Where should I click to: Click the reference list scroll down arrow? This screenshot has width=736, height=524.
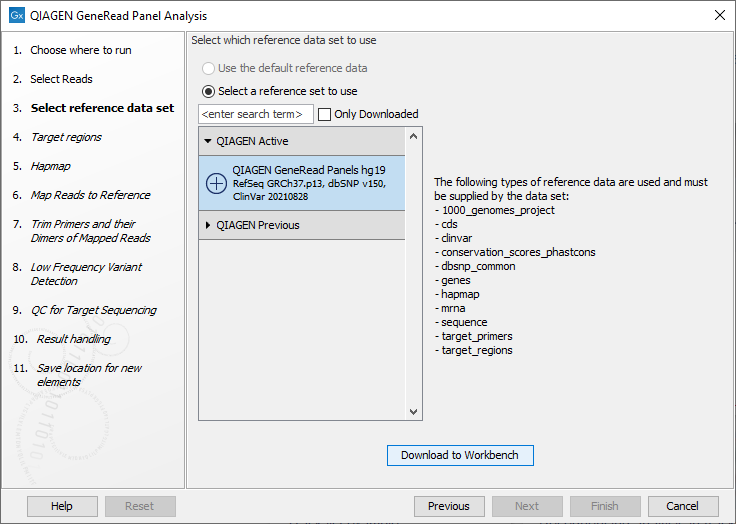(x=413, y=412)
